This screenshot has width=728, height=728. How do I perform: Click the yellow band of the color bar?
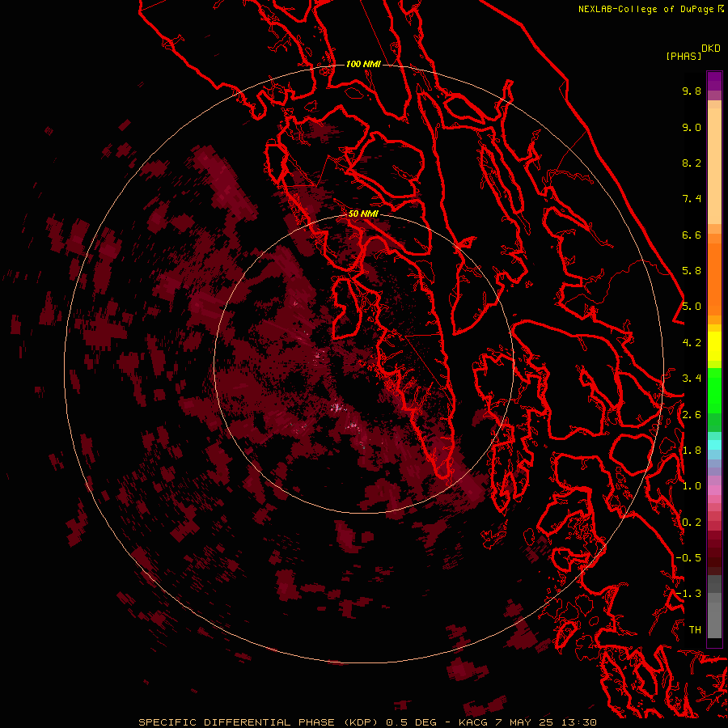point(714,346)
